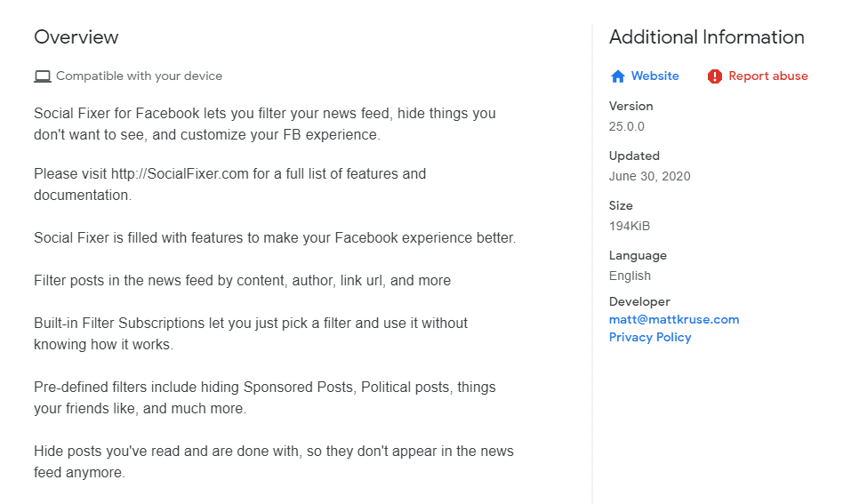Viewport: 843px width, 504px height.
Task: Click the Built-in Filter Subscriptions paragraph
Action: tap(251, 333)
